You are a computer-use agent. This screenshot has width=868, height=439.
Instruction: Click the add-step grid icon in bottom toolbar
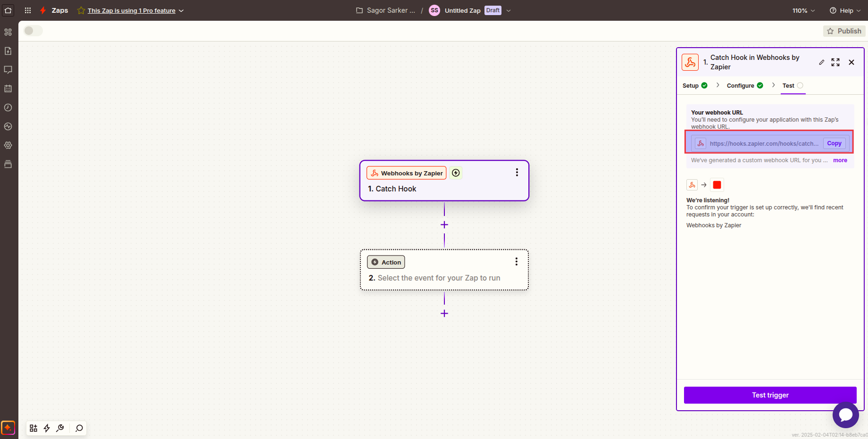tap(33, 428)
